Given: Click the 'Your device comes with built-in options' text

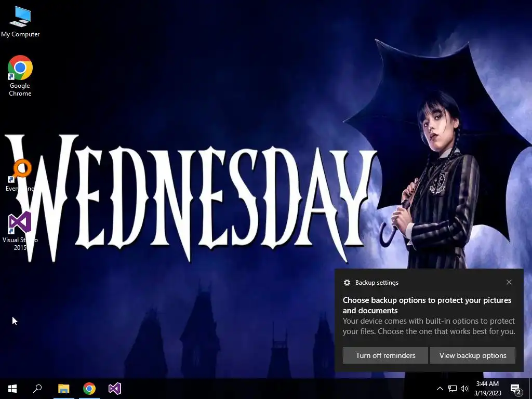Looking at the screenshot, I should point(429,326).
